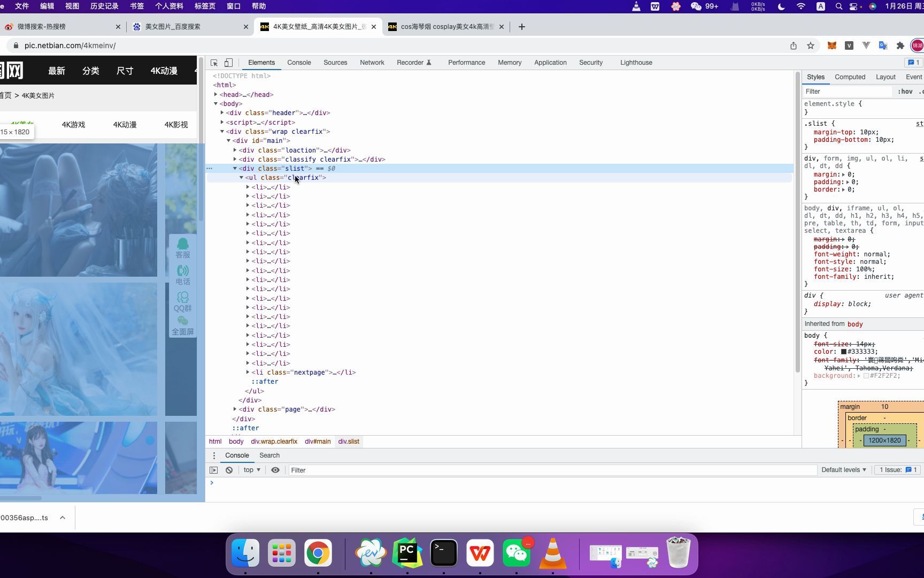Select body in the DOM breadcrumb
Image resolution: width=924 pixels, height=578 pixels.
click(236, 442)
